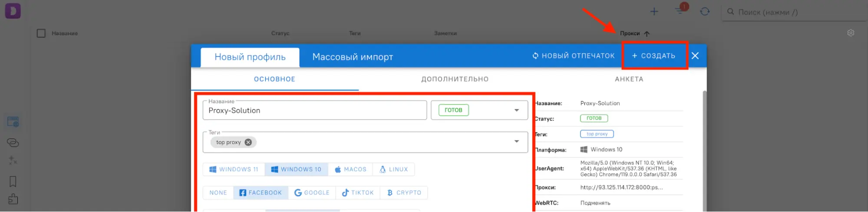Screen dimensions: 868x212
Task: Switch to Массовый импорт tab
Action: click(x=353, y=57)
